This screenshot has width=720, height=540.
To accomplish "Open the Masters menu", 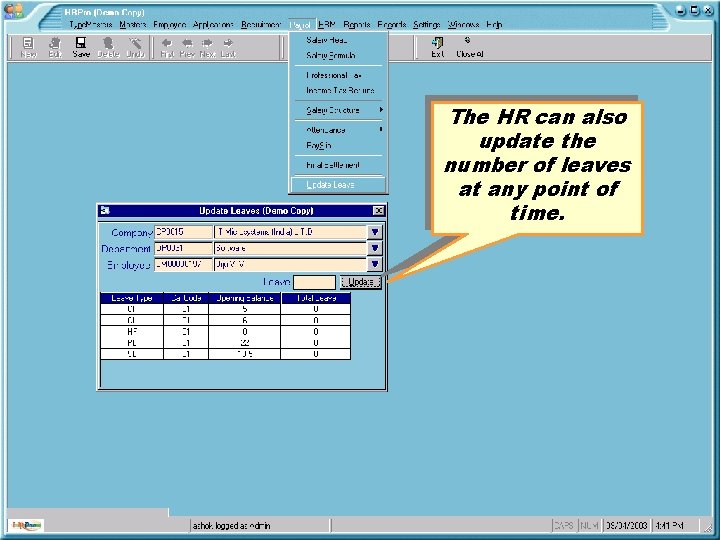I will (x=132, y=24).
